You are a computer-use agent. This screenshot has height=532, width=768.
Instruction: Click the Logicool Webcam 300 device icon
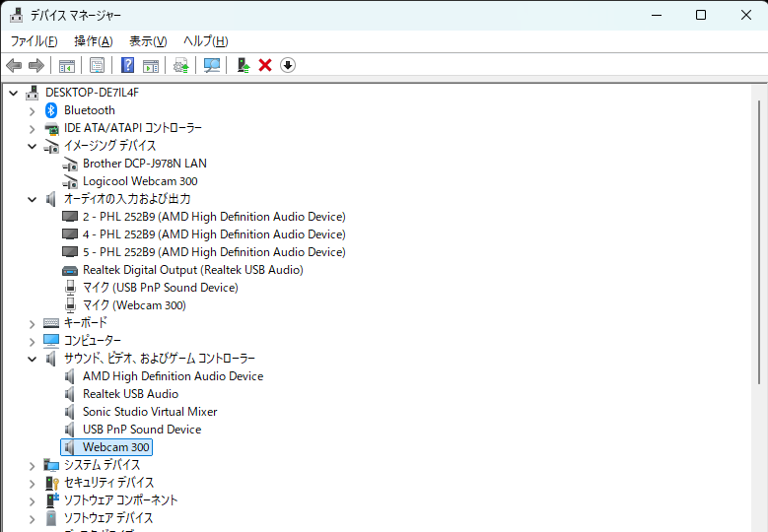[70, 181]
